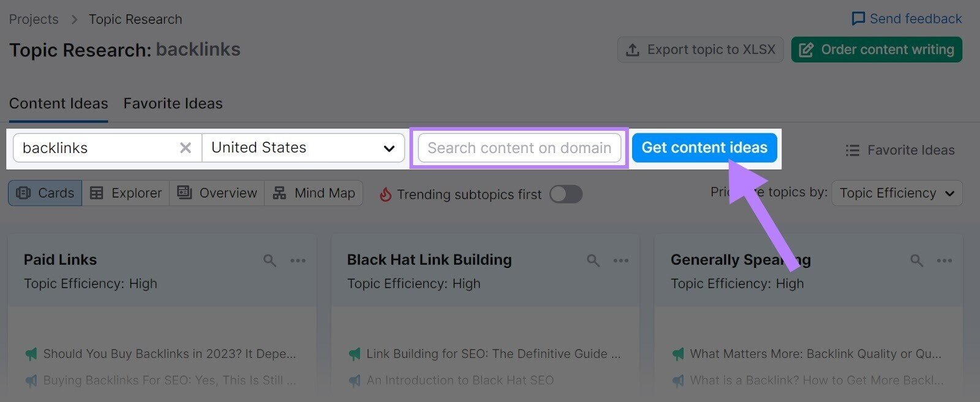Click Export topic to XLSX
The image size is (980, 402).
pos(700,50)
